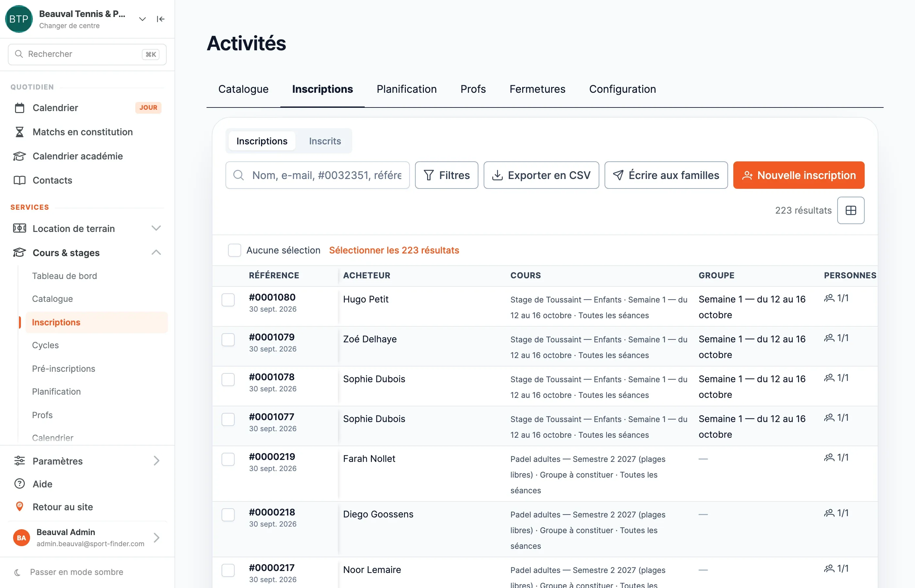Image resolution: width=915 pixels, height=588 pixels.
Task: Click the search icon in inscriptions filter field
Action: tap(238, 175)
